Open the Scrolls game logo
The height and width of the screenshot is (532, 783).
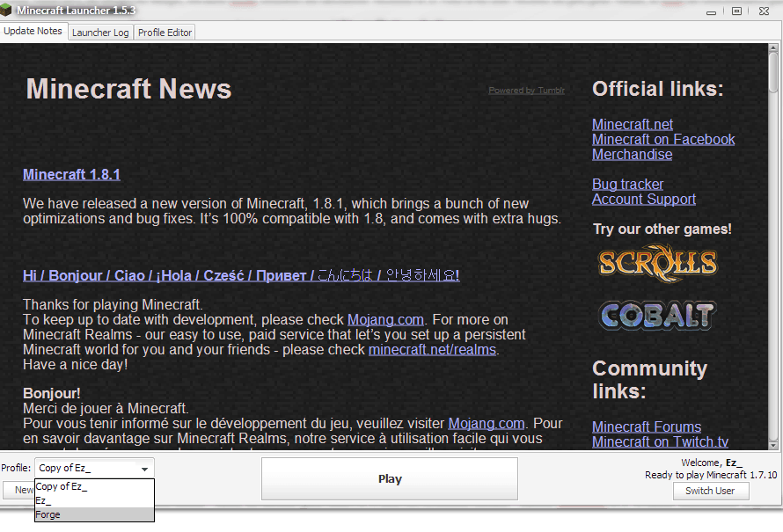(x=658, y=263)
